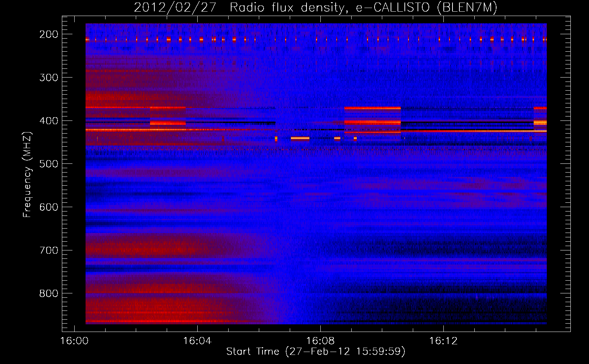Click the 16:00 time tick label
Screen dimensions: 589x364
click(74, 341)
